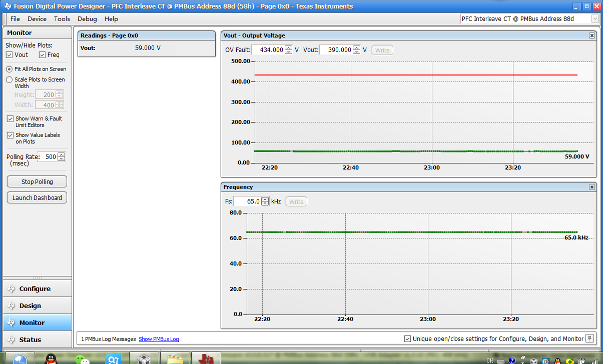Click the 65.0 kHz label on plot
This screenshot has height=364, width=603.
coord(576,238)
